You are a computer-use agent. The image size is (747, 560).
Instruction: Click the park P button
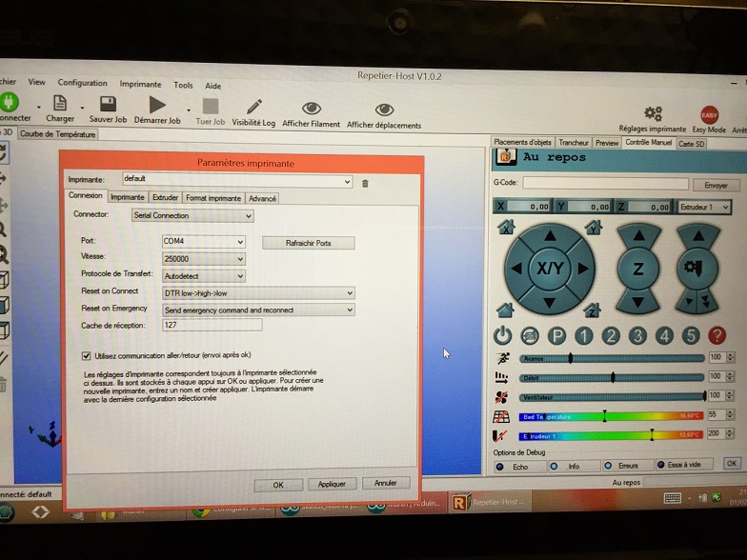pyautogui.click(x=556, y=336)
